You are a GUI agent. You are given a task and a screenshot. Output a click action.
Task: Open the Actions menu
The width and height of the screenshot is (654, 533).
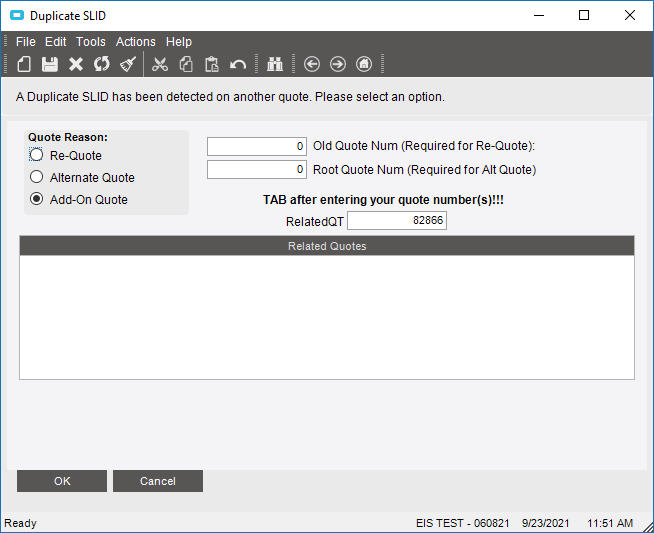click(x=136, y=42)
